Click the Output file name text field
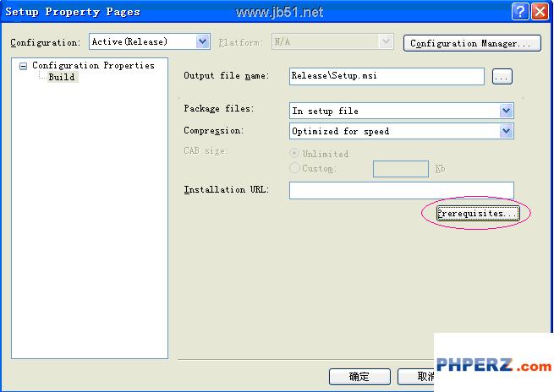This screenshot has height=392, width=554. point(386,76)
